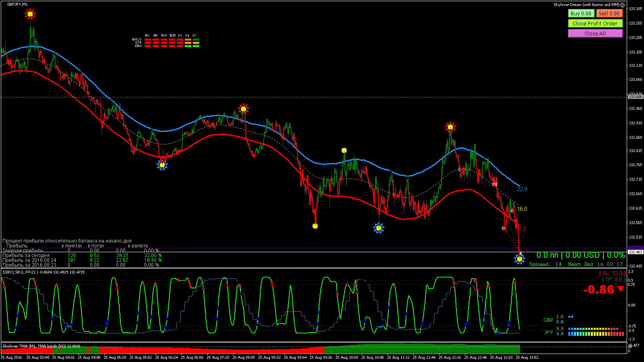The width and height of the screenshot is (644, 362).
Task: Click the yellow midline value 16.0
Action: point(522,209)
